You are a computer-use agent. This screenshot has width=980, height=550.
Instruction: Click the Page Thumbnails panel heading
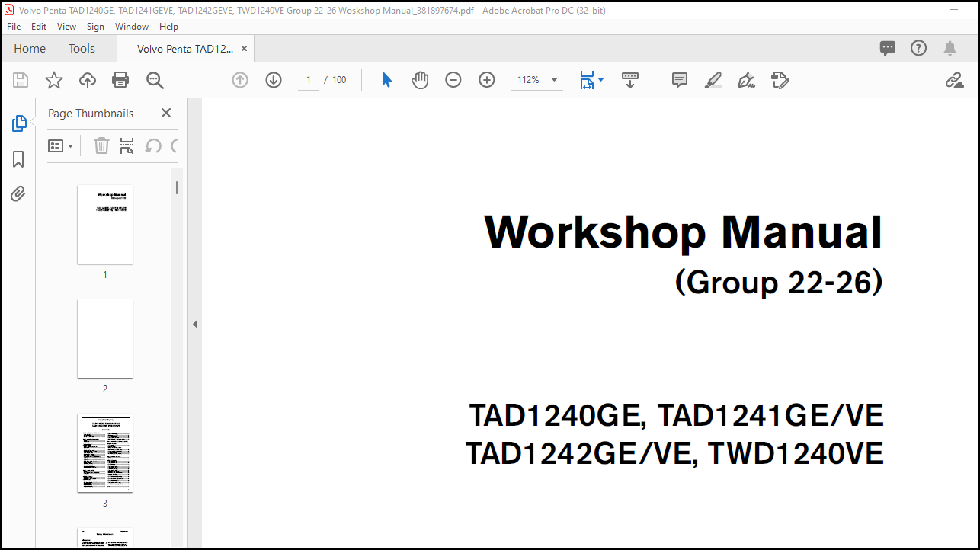(91, 113)
